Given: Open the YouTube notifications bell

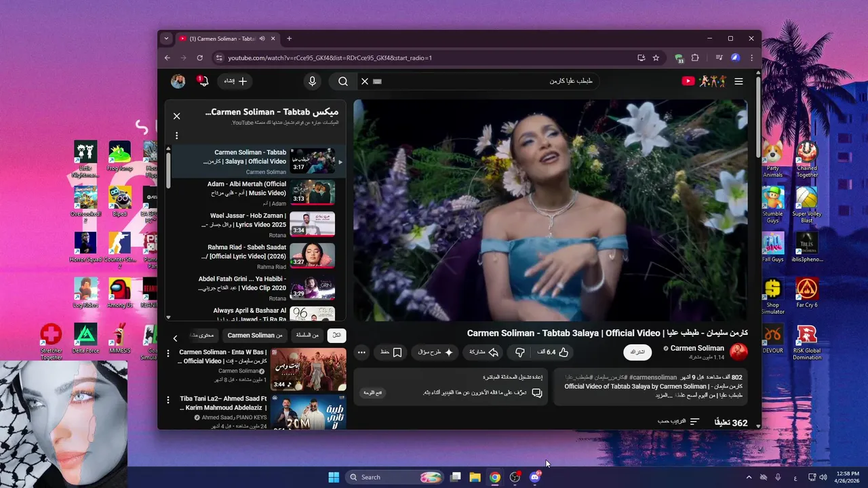Looking at the screenshot, I should click(203, 81).
